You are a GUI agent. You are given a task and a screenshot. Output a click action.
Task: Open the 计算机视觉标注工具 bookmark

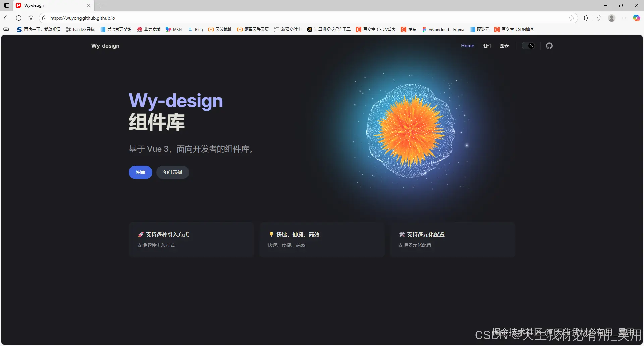(x=329, y=30)
